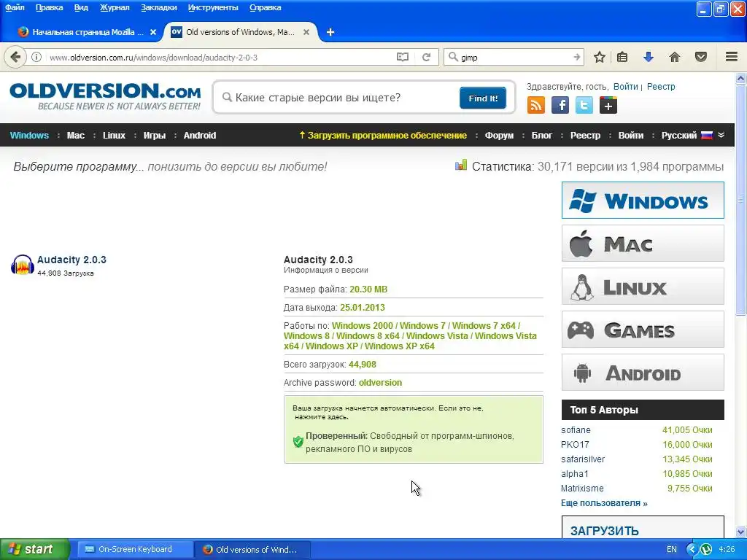Screen dimensions: 747x560
Task: Click the large Games sidebar button
Action: point(643,329)
